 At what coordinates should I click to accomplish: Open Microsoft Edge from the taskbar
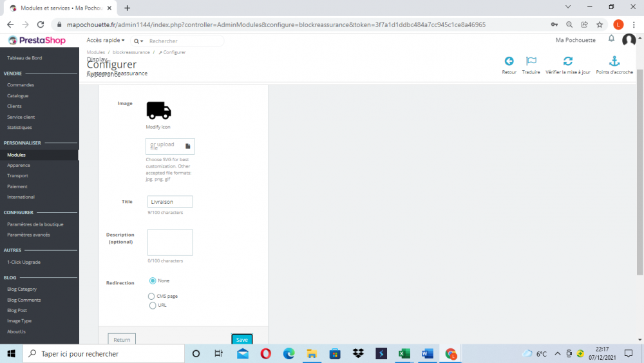pyautogui.click(x=289, y=353)
